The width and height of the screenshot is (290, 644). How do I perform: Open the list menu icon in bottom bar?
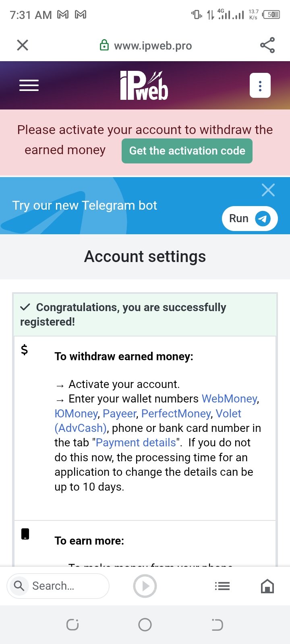(x=222, y=586)
